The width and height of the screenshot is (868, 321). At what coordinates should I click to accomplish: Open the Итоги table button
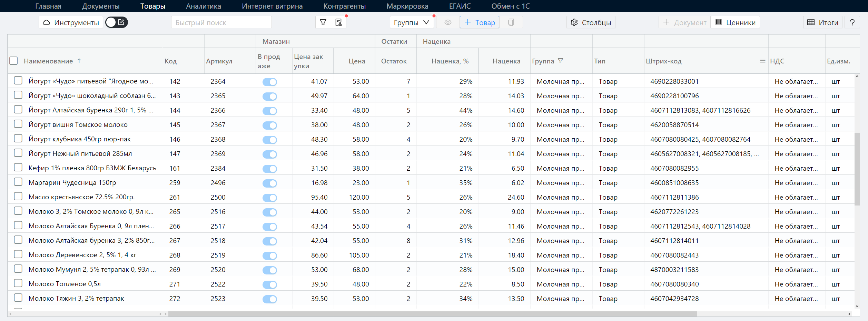[x=823, y=22]
